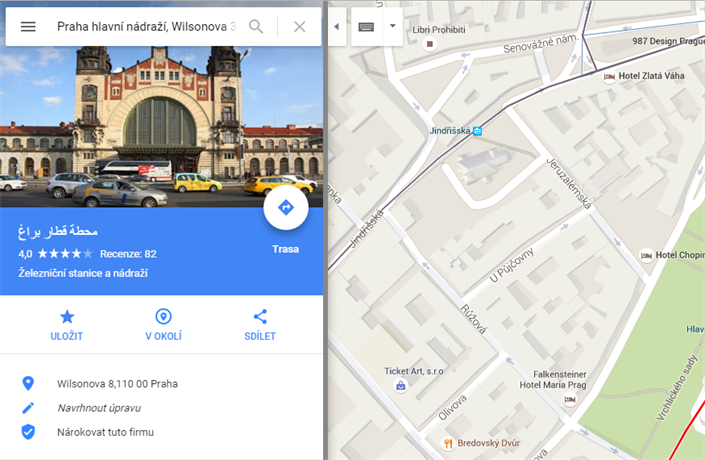Open the hamburger main menu
Viewport: 705px width, 460px height.
coord(28,27)
